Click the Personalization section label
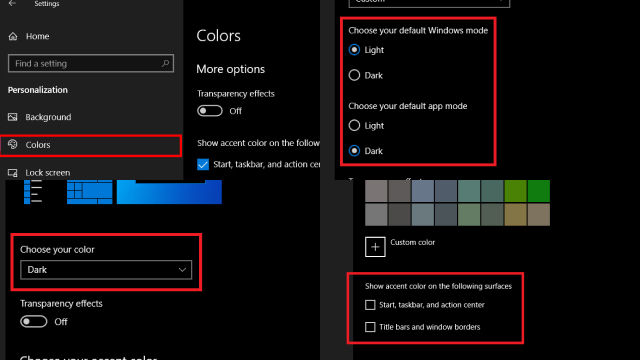The image size is (640, 360). [38, 90]
